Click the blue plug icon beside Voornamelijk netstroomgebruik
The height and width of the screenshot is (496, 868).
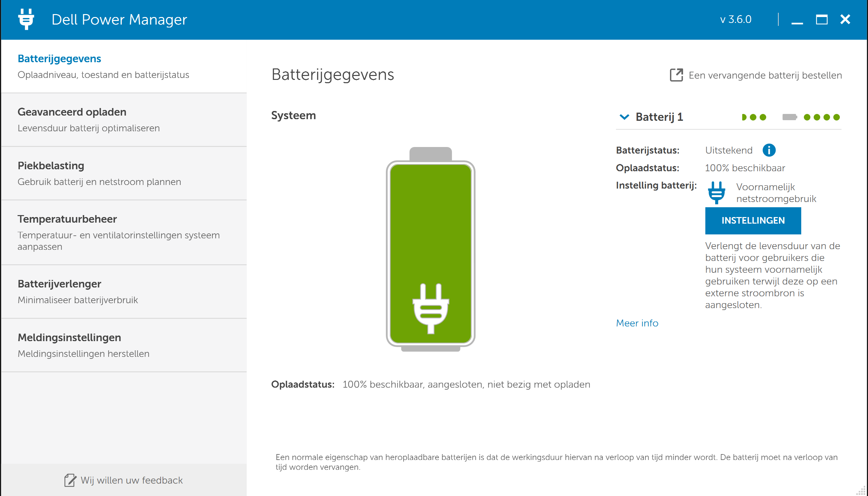tap(716, 193)
